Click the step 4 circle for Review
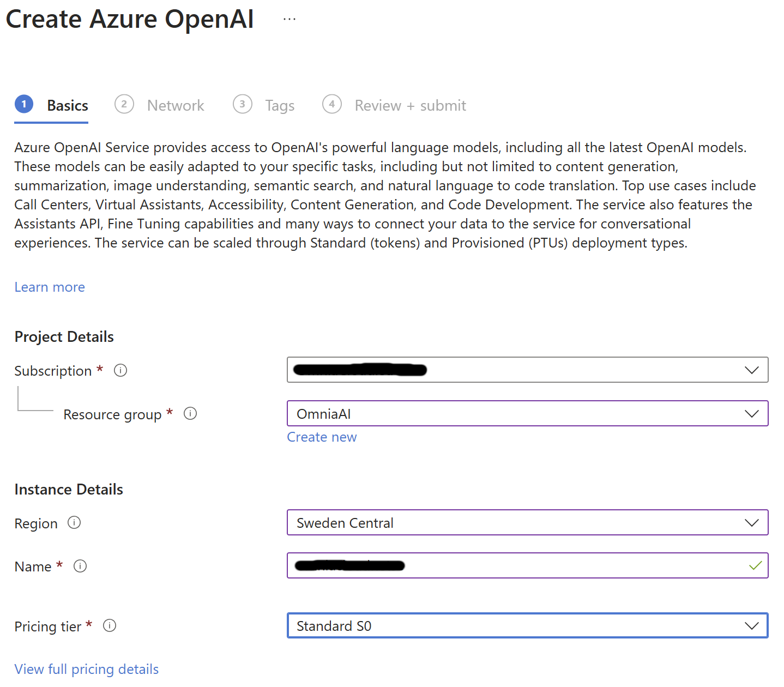784x687 pixels. (332, 104)
